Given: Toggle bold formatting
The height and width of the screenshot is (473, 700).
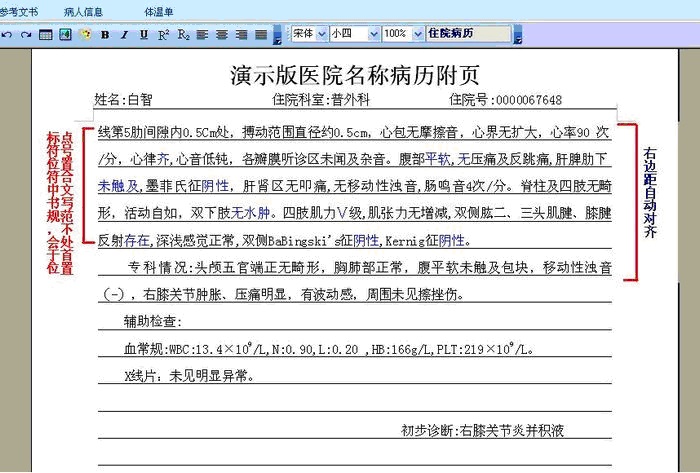Looking at the screenshot, I should click(x=105, y=34).
